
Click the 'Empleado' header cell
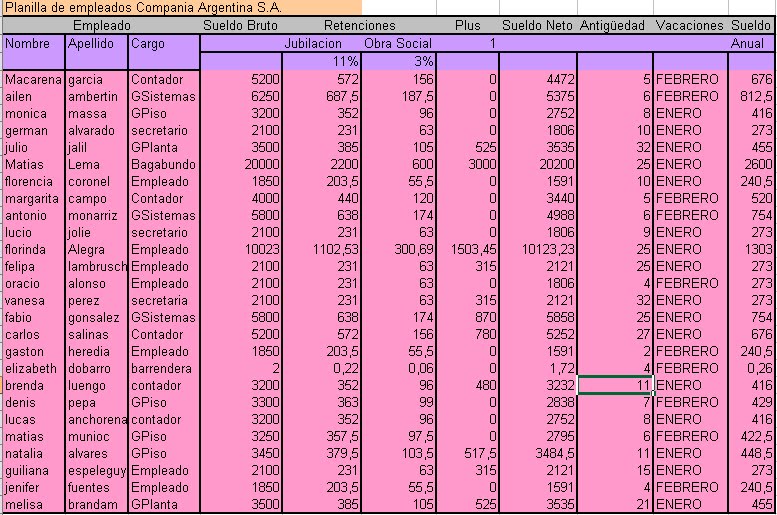[101, 25]
